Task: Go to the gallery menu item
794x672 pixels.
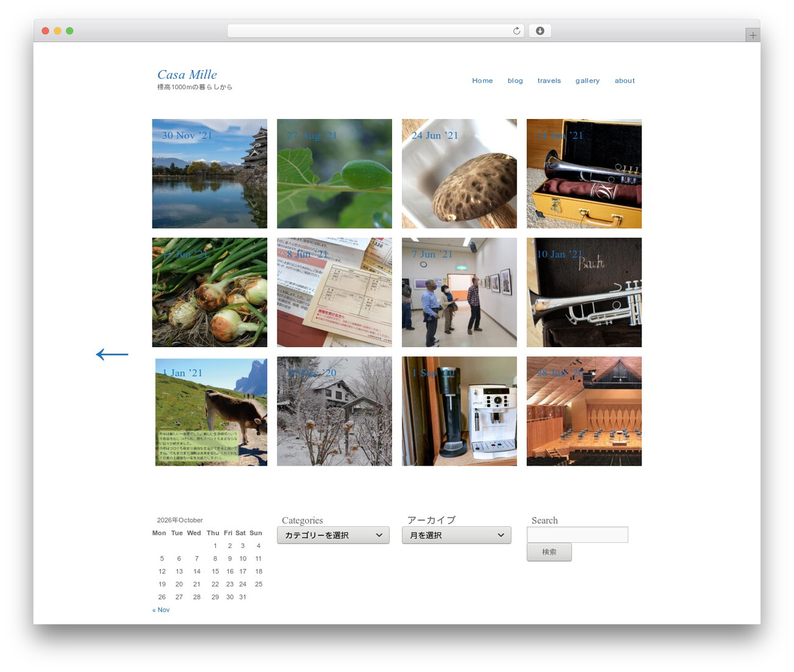Action: [x=587, y=81]
